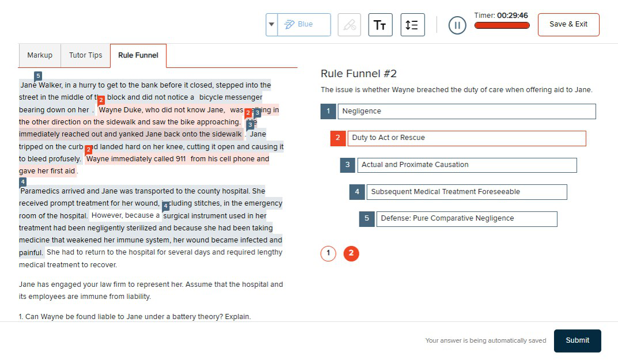
Task: Click marker 2 before Wayne Duke sentence
Action: pos(101,101)
